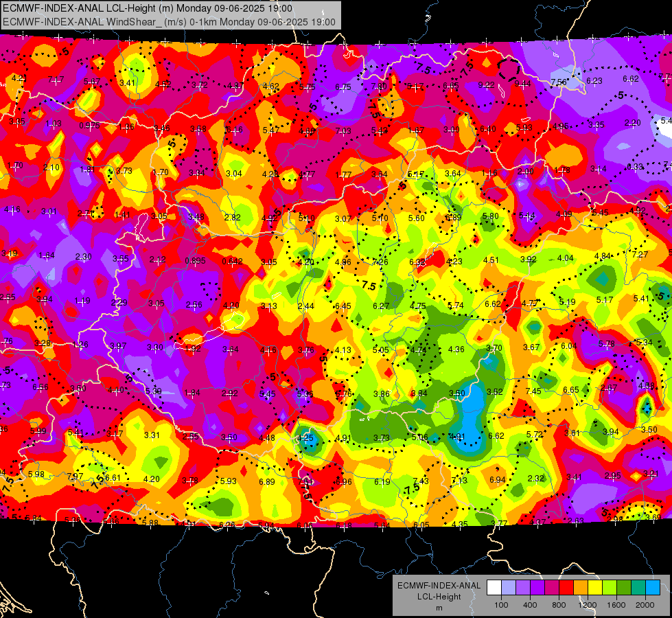Click the wind shear value 7.13
The image size is (672, 618).
point(459,481)
